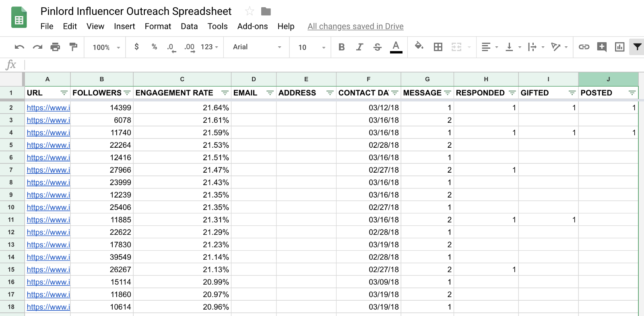Click the undo arrow icon
The image size is (644, 316).
[19, 47]
